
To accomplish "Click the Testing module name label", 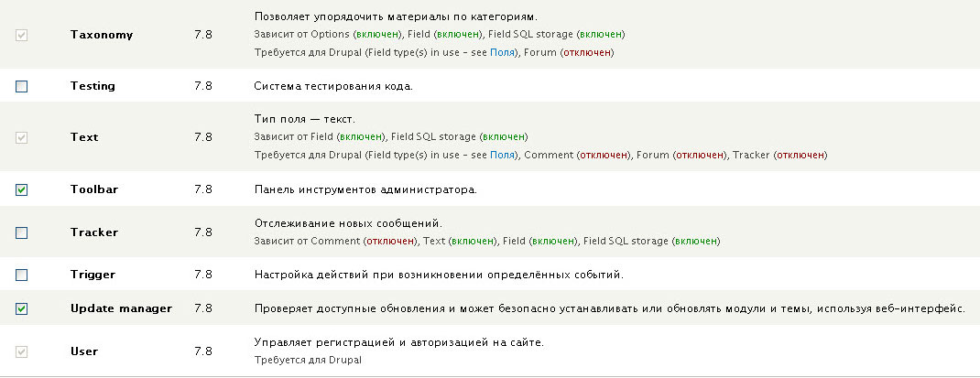I will [93, 86].
